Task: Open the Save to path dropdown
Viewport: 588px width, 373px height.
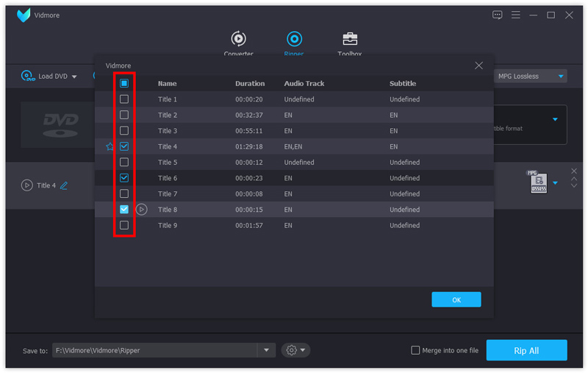Action: point(267,350)
